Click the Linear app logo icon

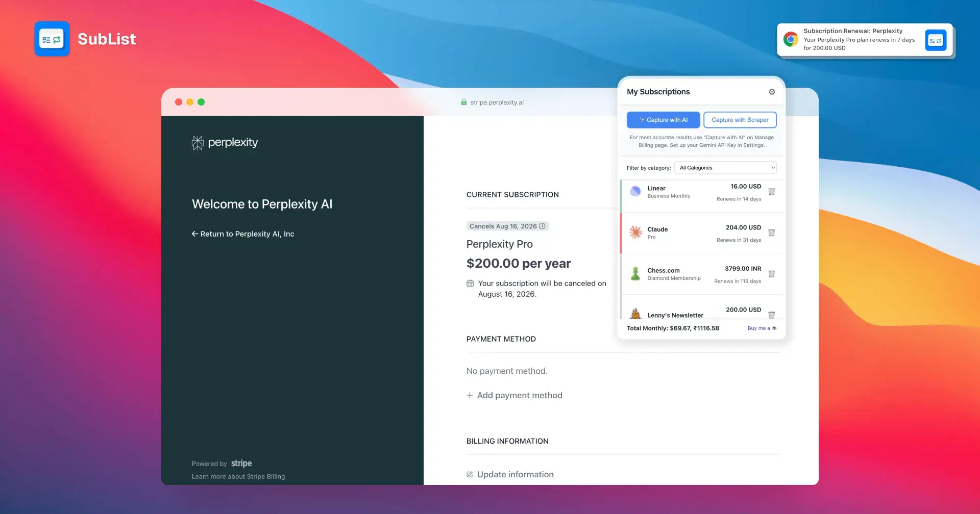click(x=635, y=191)
